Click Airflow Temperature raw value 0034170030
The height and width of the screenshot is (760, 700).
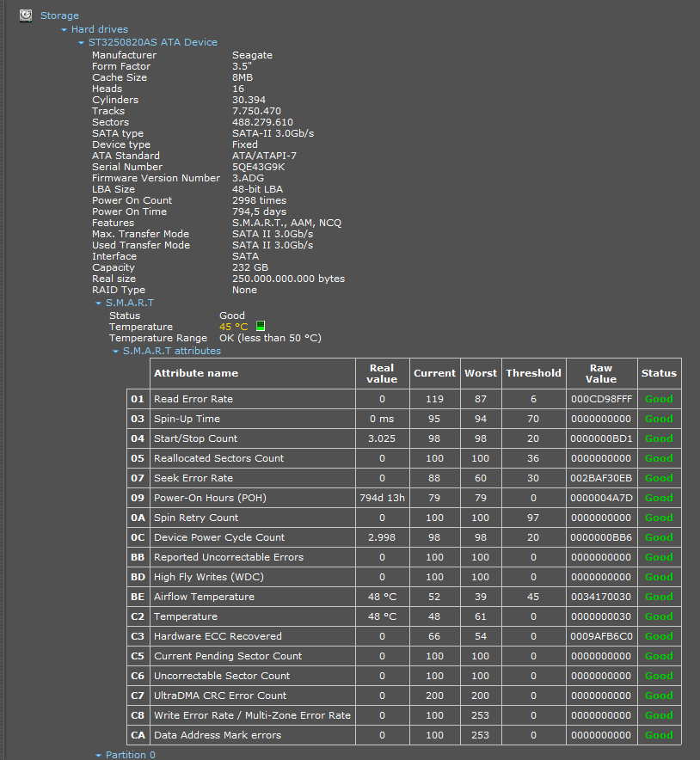[601, 597]
